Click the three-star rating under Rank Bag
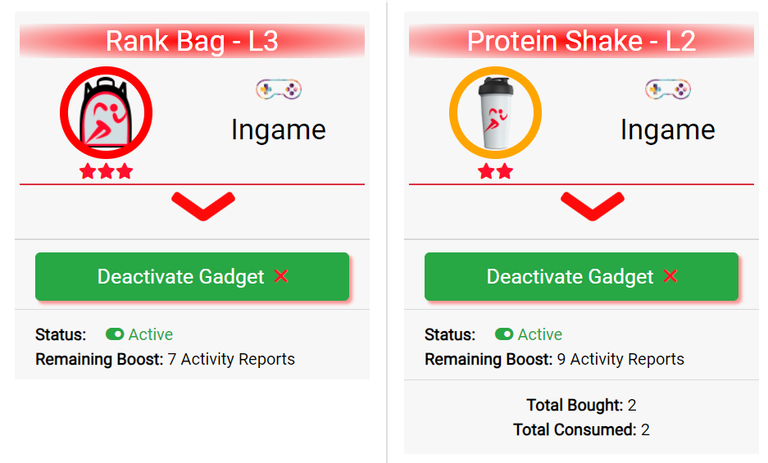768x463 pixels. click(106, 171)
